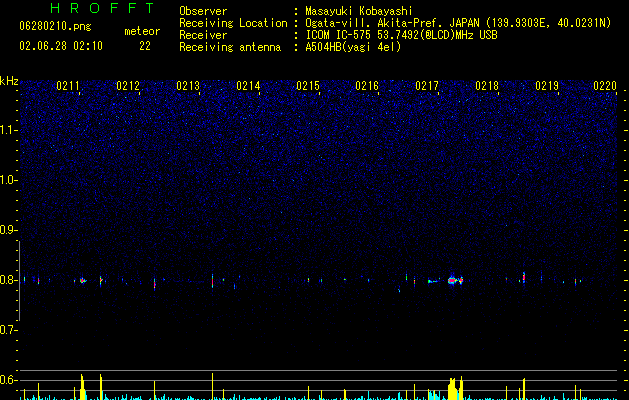Click the meteor count value 22
This screenshot has width=629, height=400.
click(x=145, y=46)
